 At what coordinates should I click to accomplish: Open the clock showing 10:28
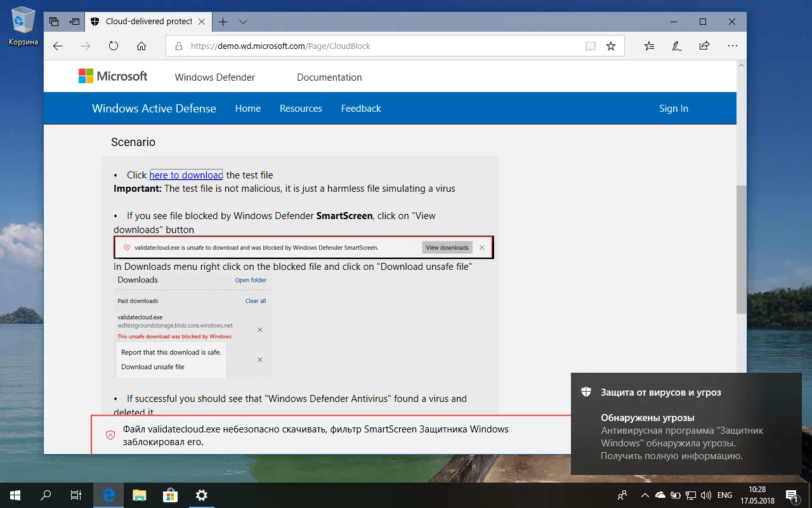coord(757,495)
